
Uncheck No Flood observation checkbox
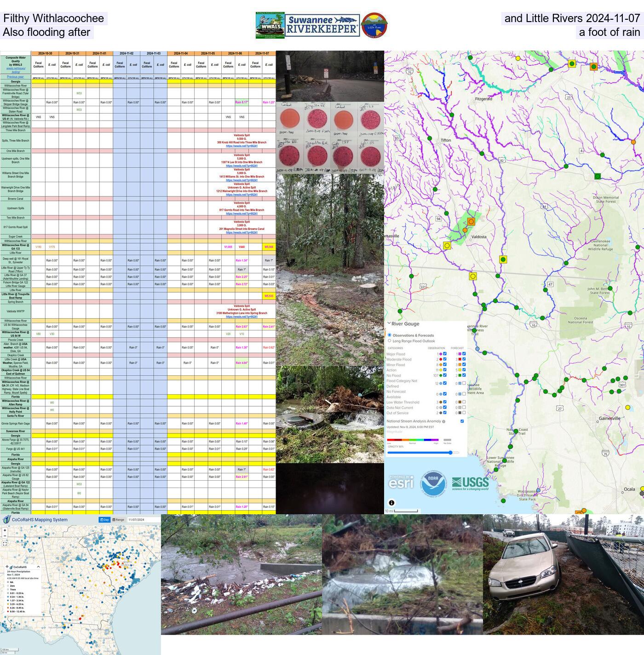pos(445,375)
